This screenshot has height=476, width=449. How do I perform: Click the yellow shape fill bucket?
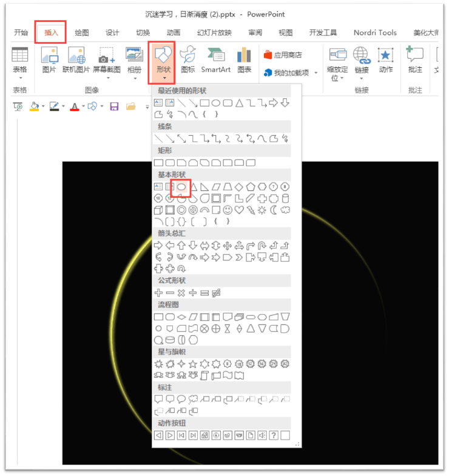(34, 106)
